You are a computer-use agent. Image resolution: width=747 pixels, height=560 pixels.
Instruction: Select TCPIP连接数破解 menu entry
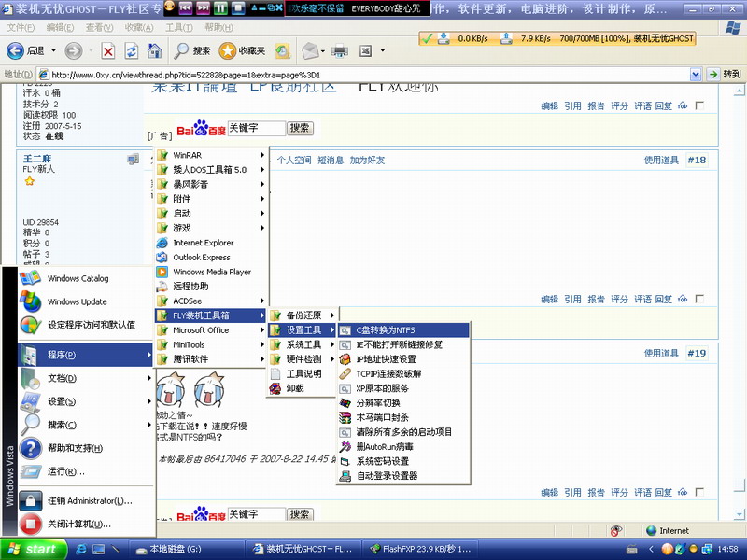403,374
